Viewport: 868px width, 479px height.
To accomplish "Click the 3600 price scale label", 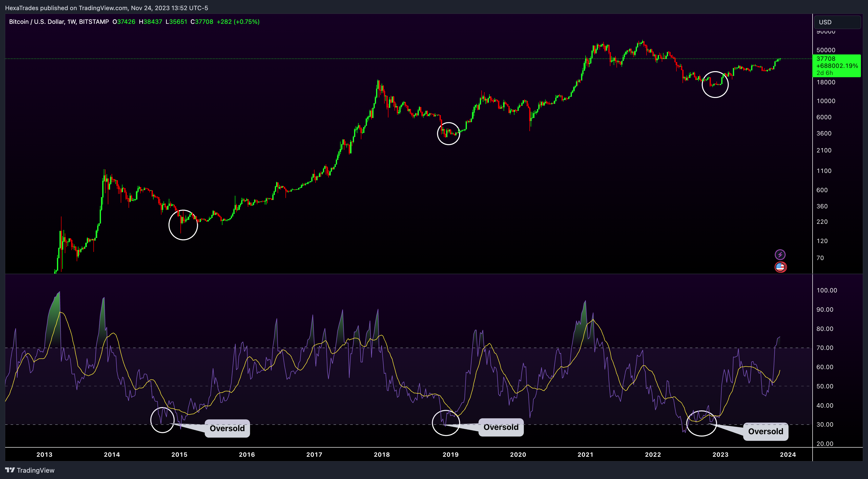I will pyautogui.click(x=824, y=133).
